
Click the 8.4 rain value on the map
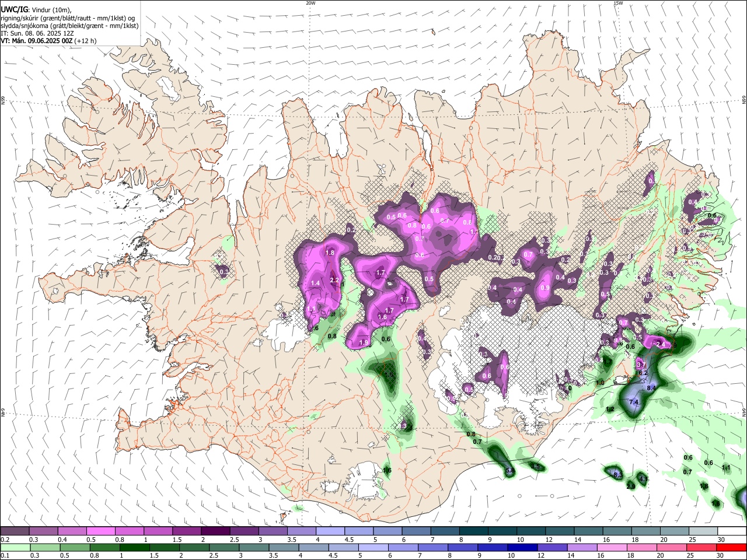click(x=652, y=388)
